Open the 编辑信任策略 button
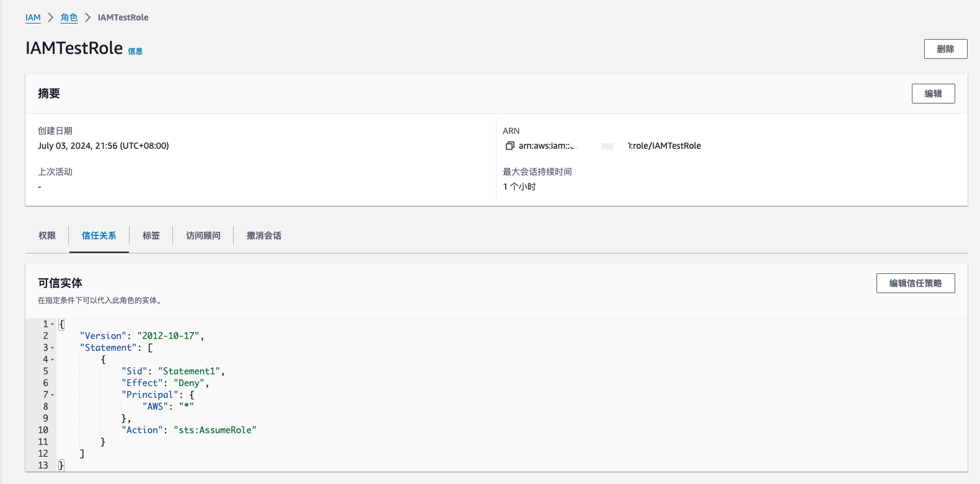The image size is (980, 484). pos(915,283)
